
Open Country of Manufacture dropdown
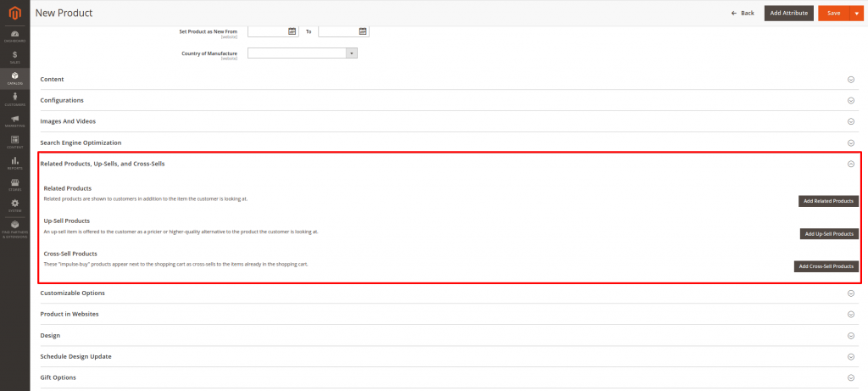(351, 53)
